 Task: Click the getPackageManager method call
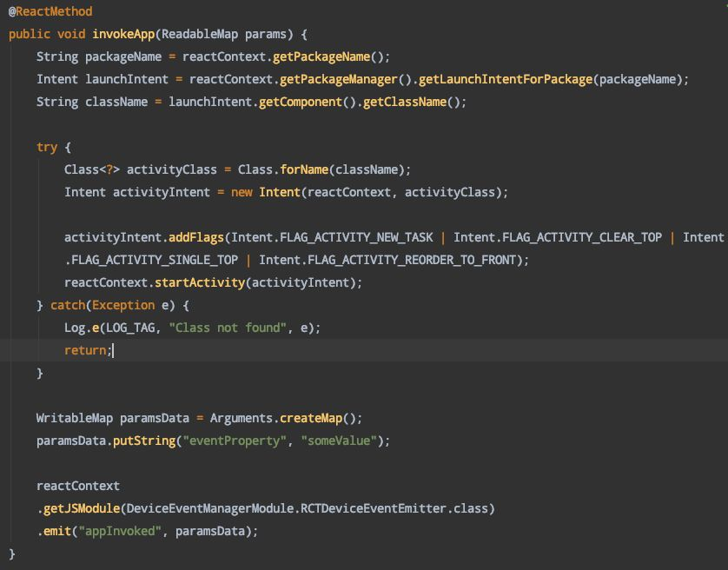(x=339, y=79)
